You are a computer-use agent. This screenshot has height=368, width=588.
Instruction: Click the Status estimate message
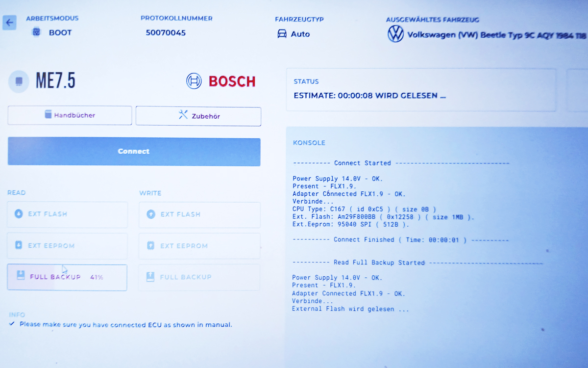369,96
